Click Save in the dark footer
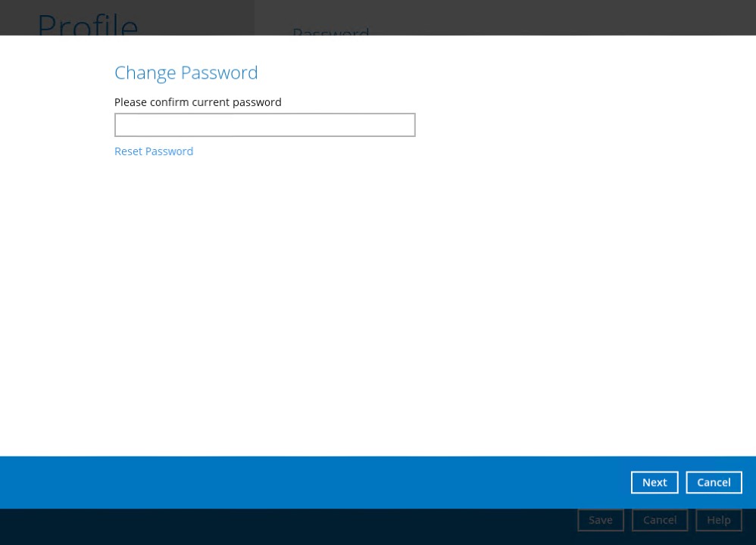 tap(600, 519)
